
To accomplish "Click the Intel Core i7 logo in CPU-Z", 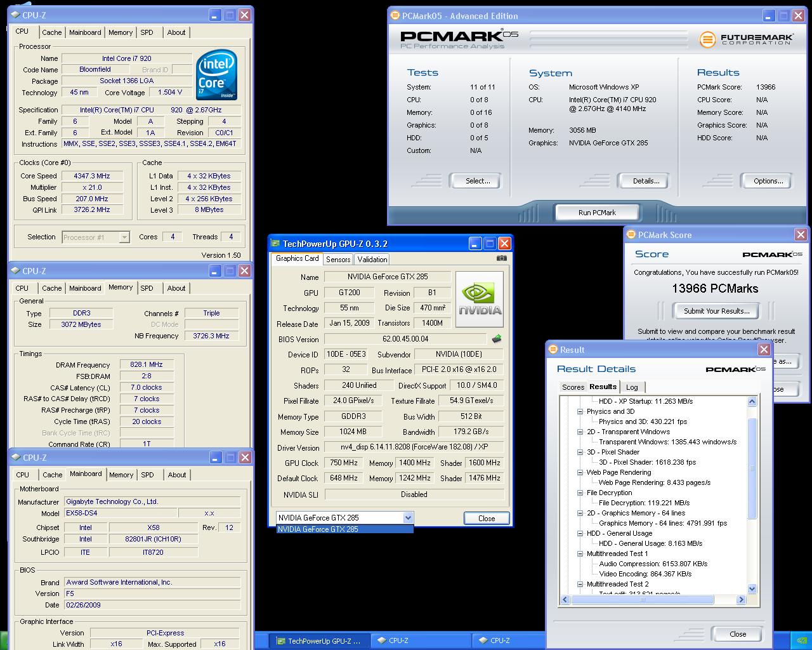I will pos(217,75).
